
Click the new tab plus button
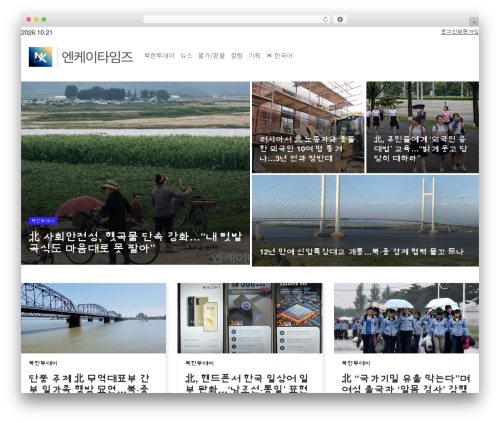(x=474, y=22)
